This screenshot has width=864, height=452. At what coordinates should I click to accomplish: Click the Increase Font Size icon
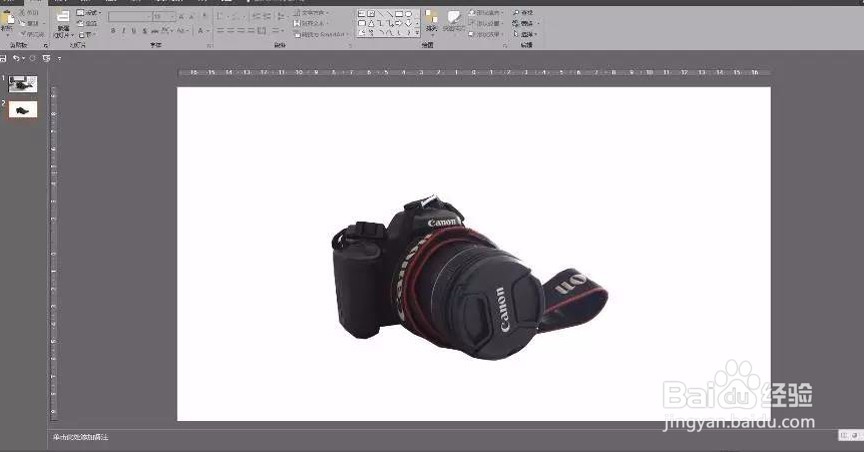(x=181, y=17)
